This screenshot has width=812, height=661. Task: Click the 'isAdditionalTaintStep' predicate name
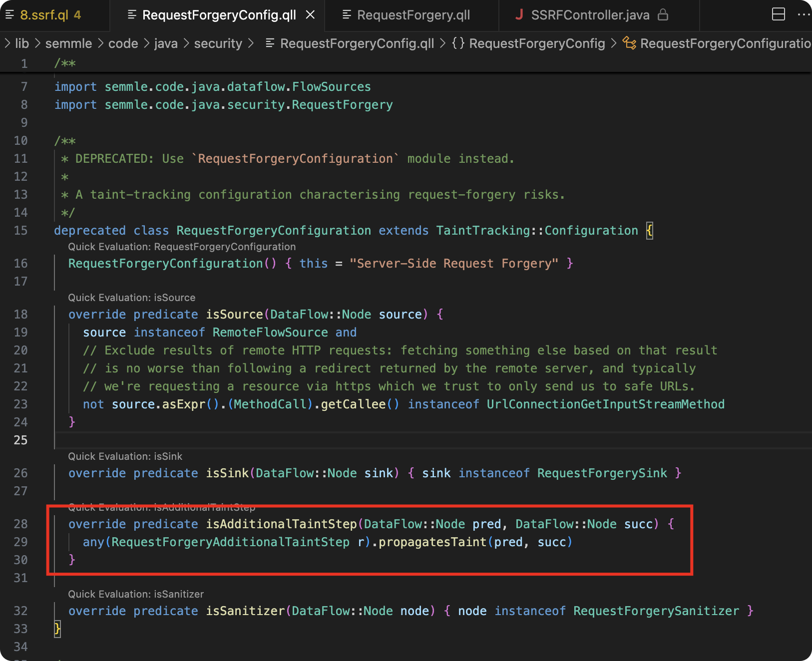282,524
